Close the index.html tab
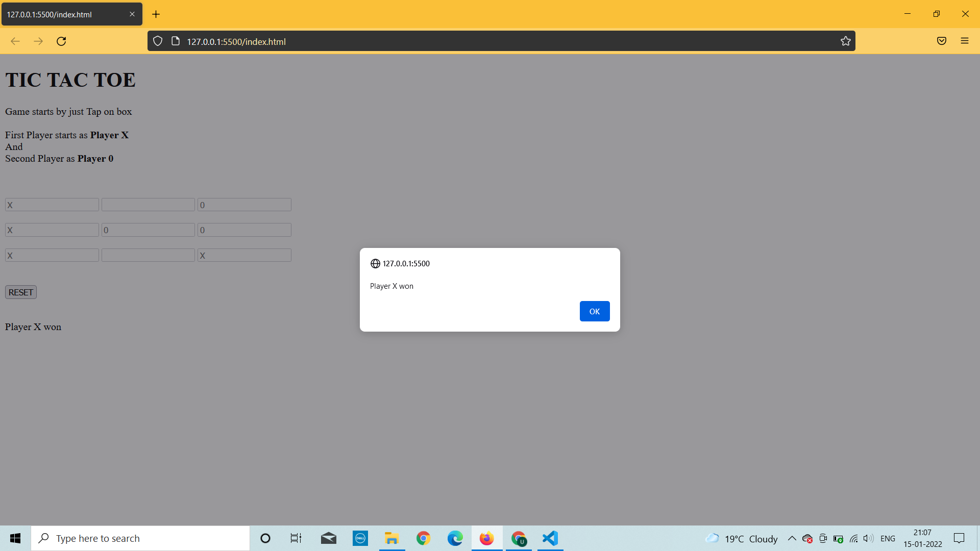The width and height of the screenshot is (980, 551). tap(132, 14)
